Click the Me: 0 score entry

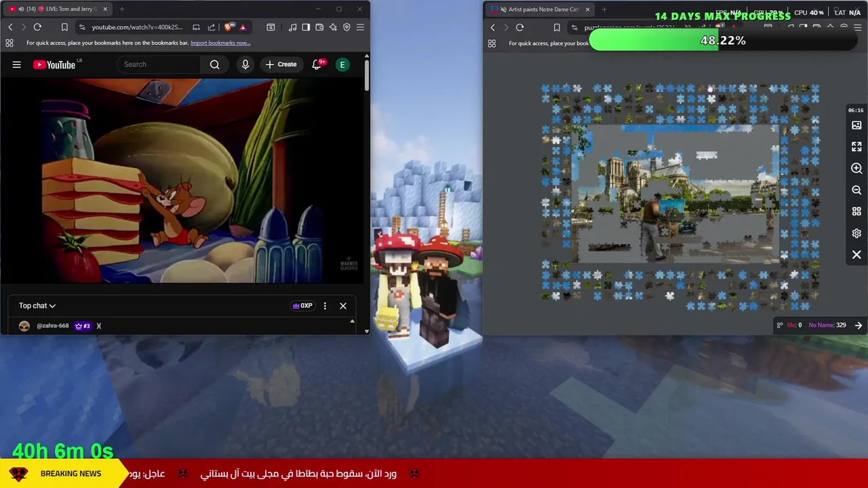(x=794, y=325)
